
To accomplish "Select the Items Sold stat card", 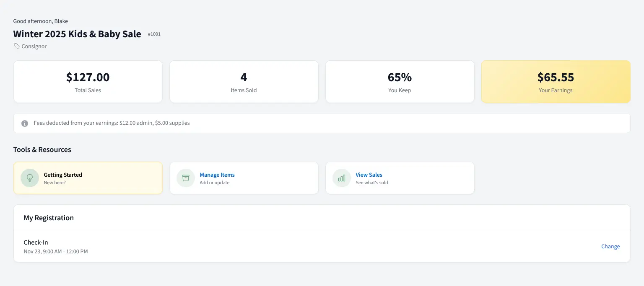I will point(244,81).
